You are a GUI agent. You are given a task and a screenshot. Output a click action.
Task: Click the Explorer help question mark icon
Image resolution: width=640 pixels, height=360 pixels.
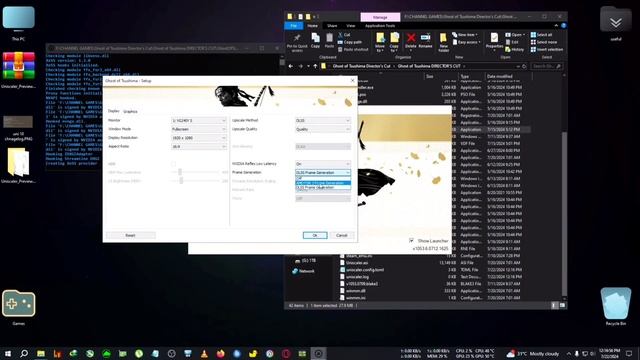click(x=563, y=25)
